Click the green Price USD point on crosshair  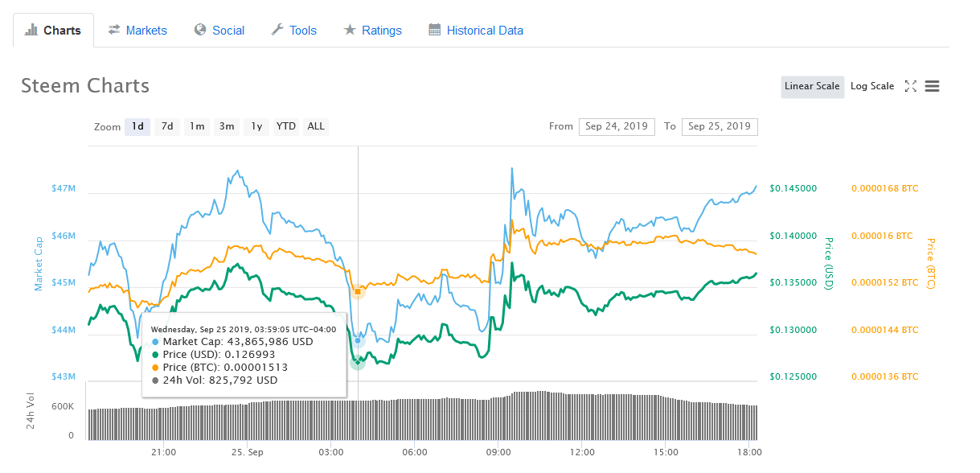358,363
